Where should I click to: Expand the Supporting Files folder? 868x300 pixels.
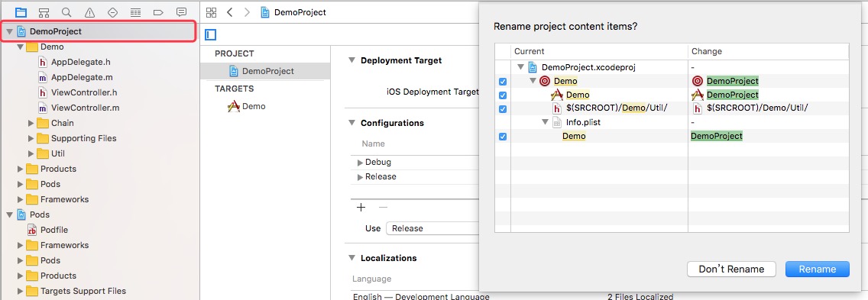31,138
